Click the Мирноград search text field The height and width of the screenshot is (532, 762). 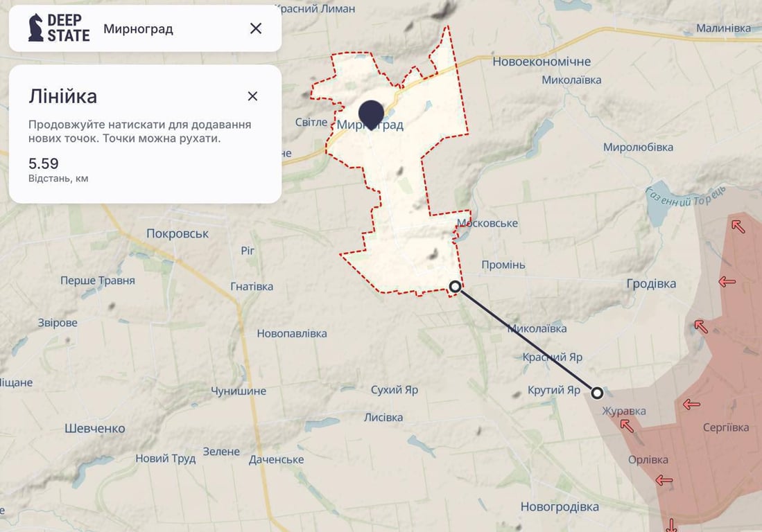(139, 29)
